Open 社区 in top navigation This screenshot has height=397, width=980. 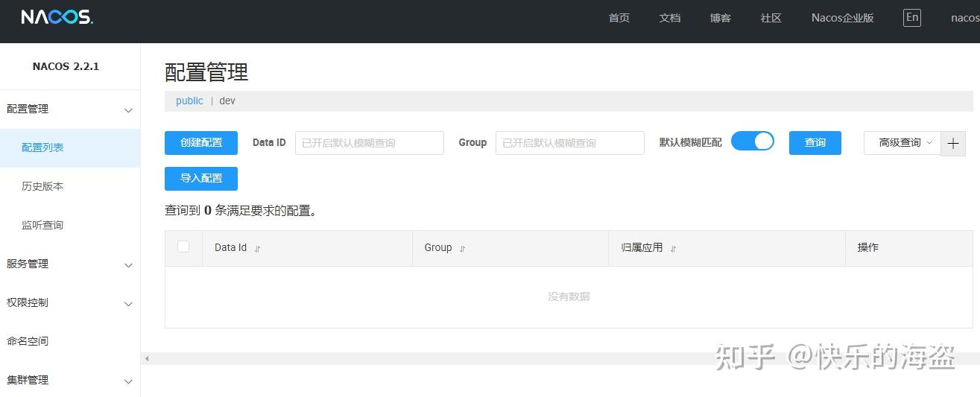(x=771, y=18)
